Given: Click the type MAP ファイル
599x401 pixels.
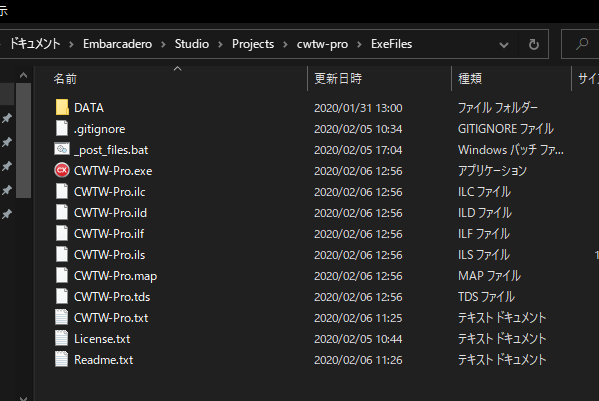Looking at the screenshot, I should tap(489, 276).
